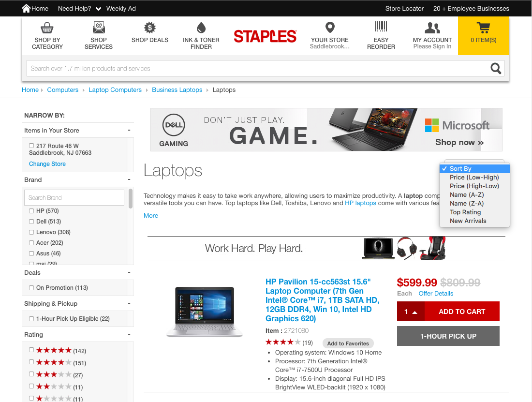
Task: Enable the On Promotion filter
Action: tap(30, 287)
